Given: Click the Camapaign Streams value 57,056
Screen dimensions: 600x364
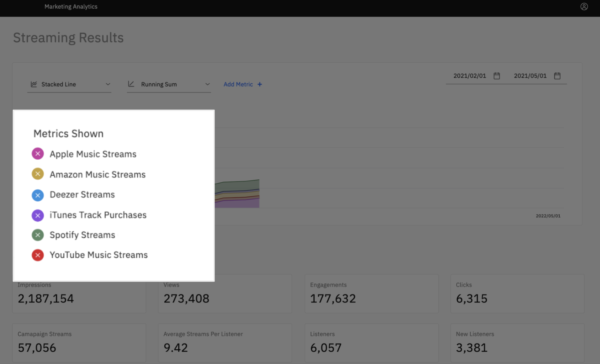Looking at the screenshot, I should [x=37, y=348].
